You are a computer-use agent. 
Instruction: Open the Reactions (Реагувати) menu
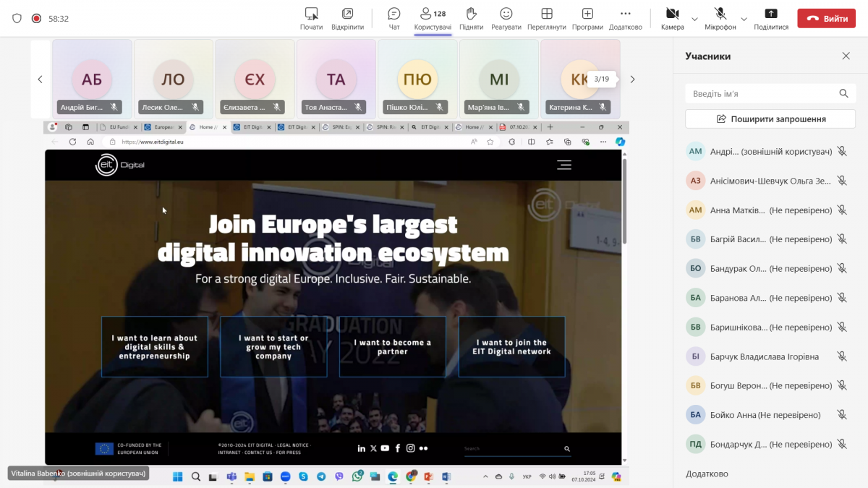(x=506, y=19)
